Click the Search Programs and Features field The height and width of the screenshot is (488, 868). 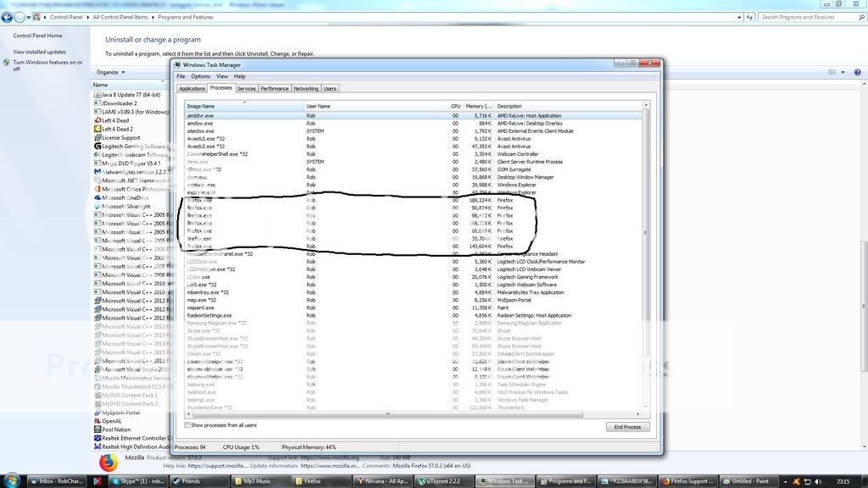(811, 17)
